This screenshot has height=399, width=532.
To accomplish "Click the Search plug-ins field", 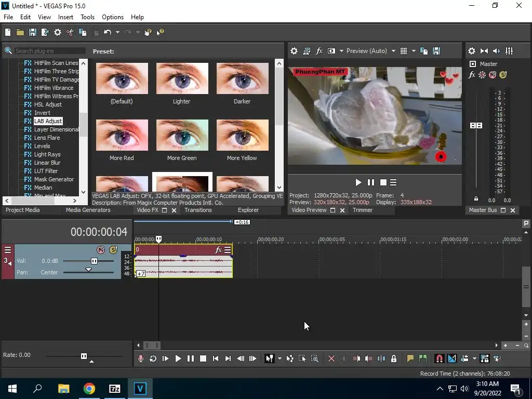I will coord(49,51).
